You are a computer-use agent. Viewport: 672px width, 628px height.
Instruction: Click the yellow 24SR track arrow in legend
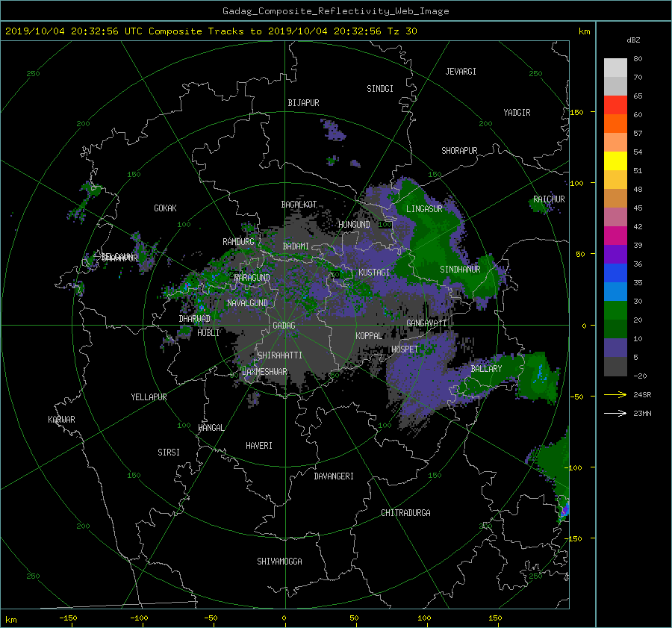click(x=615, y=394)
